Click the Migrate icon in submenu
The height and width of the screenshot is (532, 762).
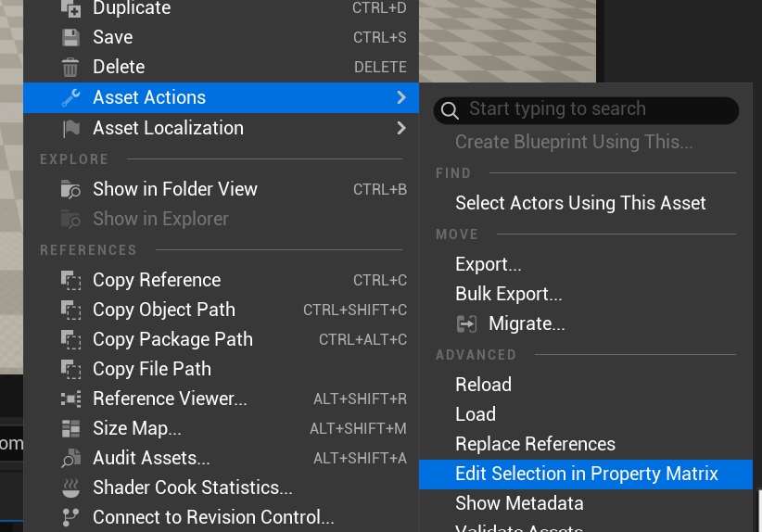pyautogui.click(x=467, y=324)
